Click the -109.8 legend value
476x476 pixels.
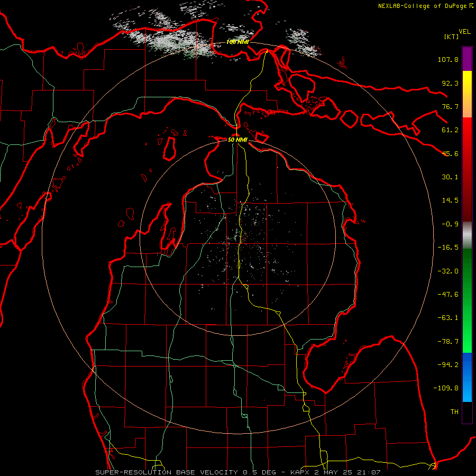[x=446, y=388]
